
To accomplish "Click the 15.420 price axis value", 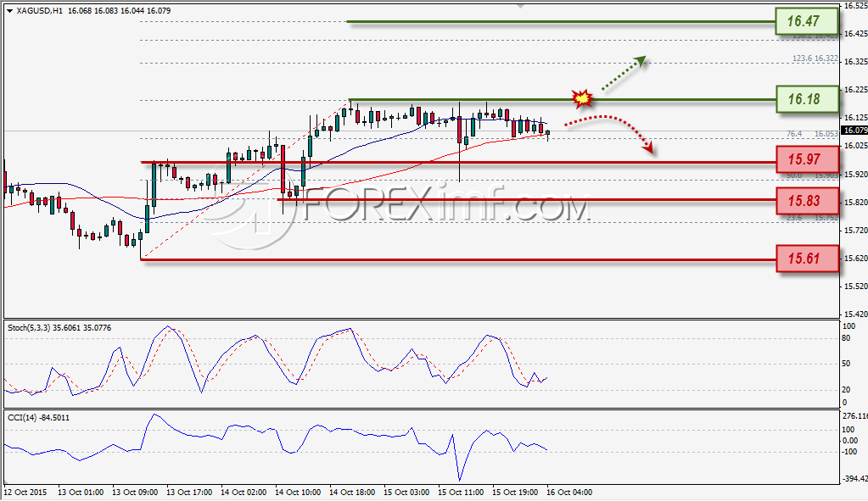I will (x=855, y=315).
